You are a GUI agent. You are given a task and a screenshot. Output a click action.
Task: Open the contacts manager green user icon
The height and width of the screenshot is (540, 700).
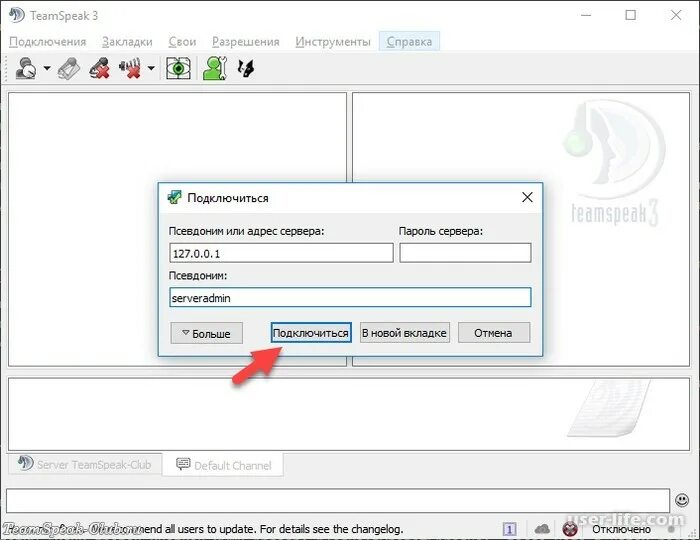click(215, 68)
